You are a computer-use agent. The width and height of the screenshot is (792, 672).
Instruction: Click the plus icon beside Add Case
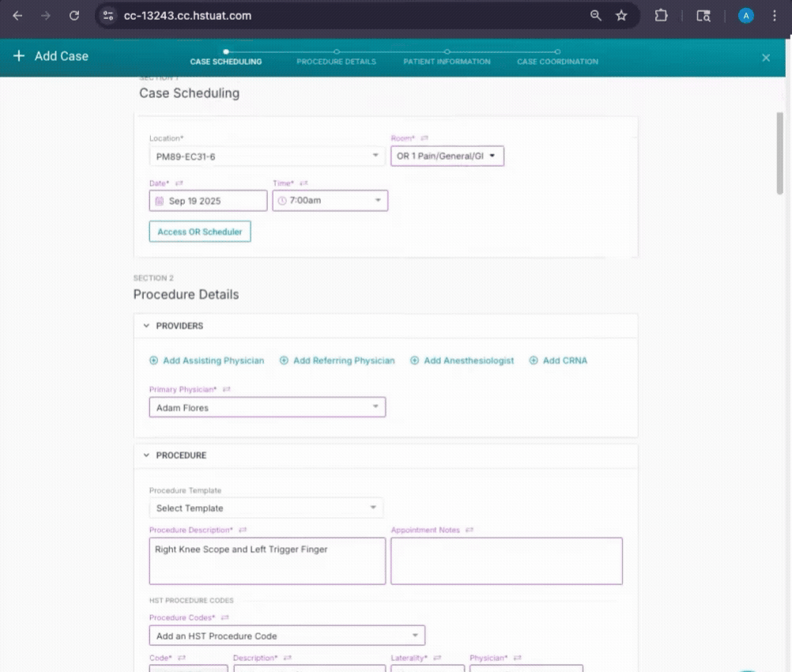[x=19, y=56]
